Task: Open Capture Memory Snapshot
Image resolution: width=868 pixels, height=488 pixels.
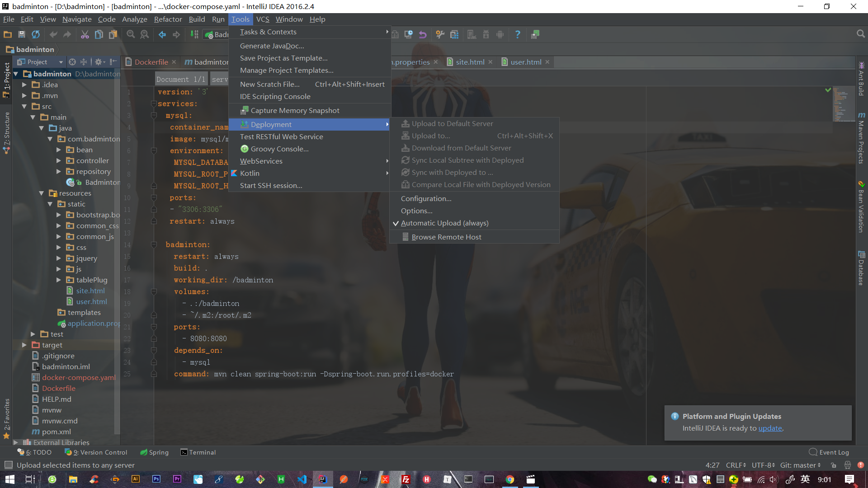Action: coord(310,111)
